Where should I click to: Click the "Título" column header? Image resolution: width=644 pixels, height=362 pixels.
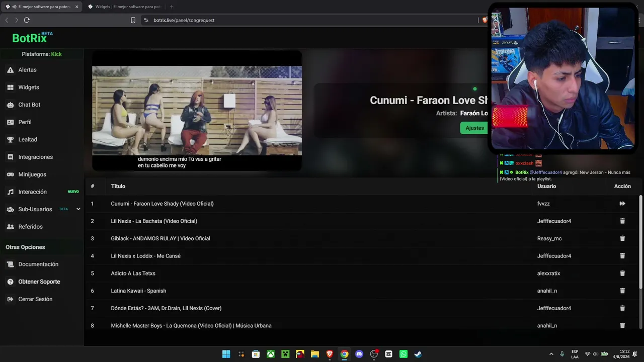click(118, 186)
